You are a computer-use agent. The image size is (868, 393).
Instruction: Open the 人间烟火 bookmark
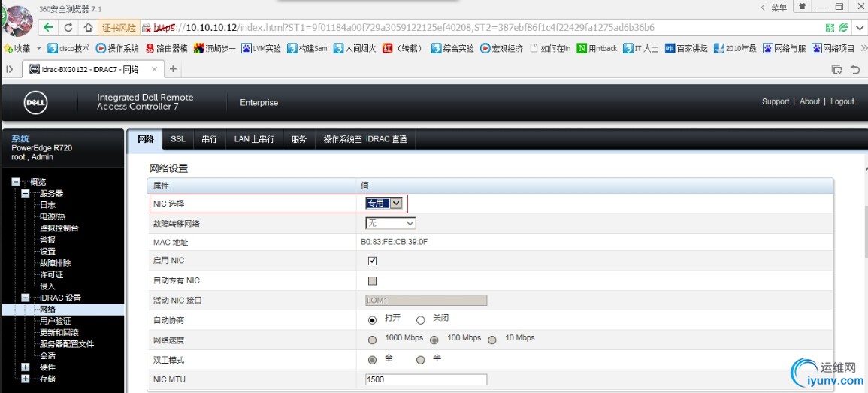pyautogui.click(x=355, y=48)
